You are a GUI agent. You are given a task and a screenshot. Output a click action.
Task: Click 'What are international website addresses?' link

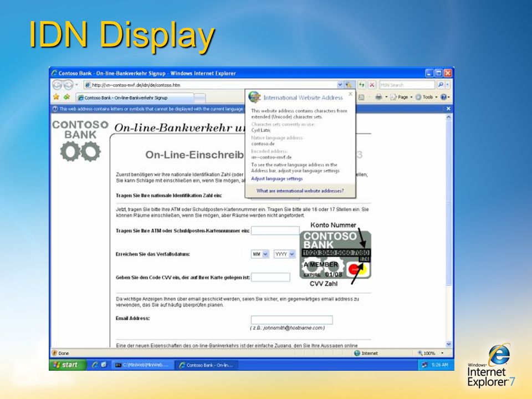300,191
